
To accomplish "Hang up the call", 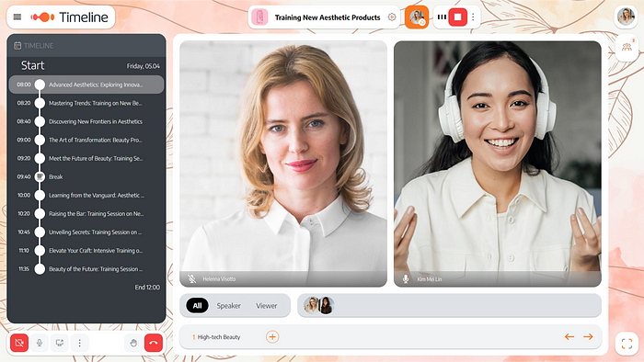I will [x=154, y=343].
